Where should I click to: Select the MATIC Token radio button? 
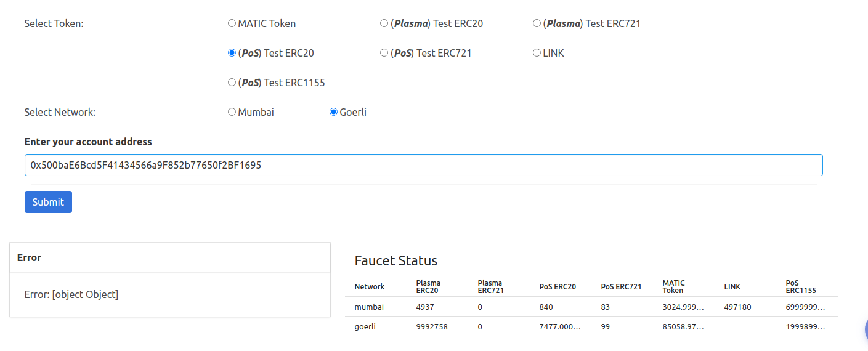[232, 23]
